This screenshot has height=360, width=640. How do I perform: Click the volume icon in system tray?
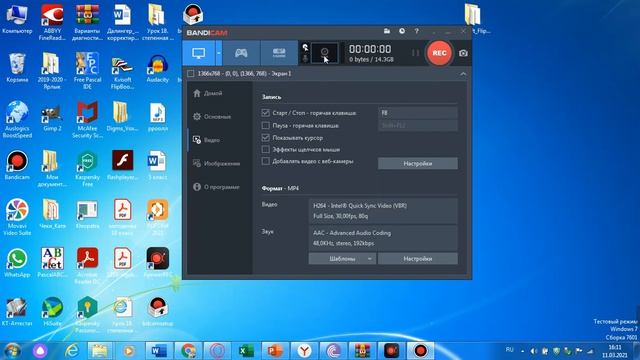click(533, 351)
